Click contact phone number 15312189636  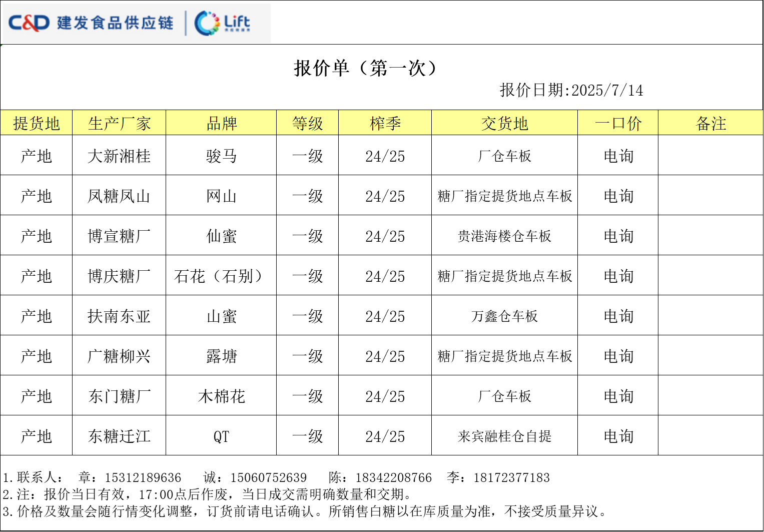[x=143, y=478]
